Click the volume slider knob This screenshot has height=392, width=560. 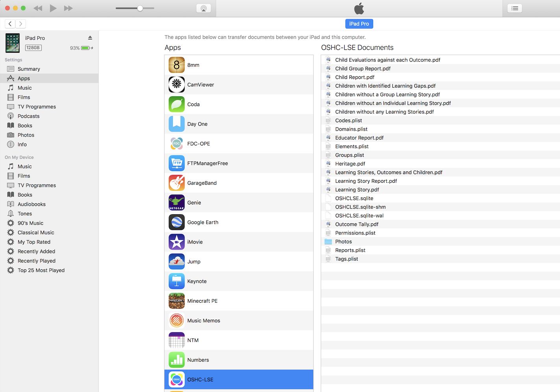click(x=140, y=8)
